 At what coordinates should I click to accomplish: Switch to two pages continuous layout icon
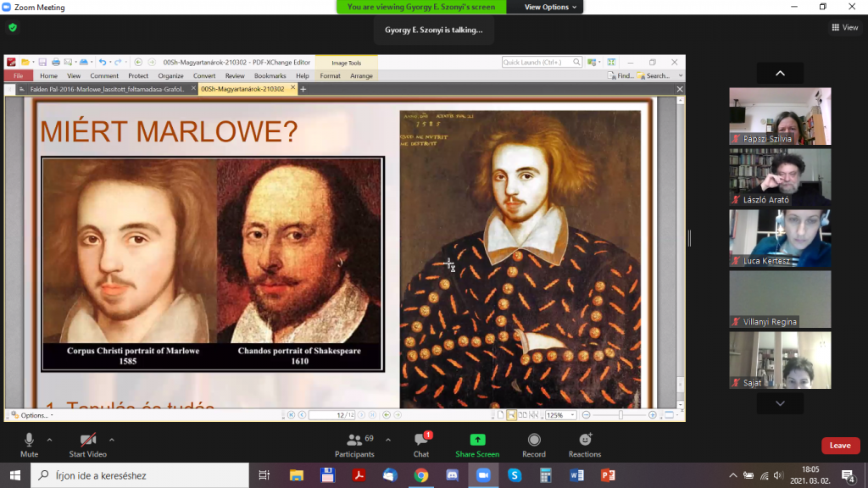pyautogui.click(x=534, y=415)
